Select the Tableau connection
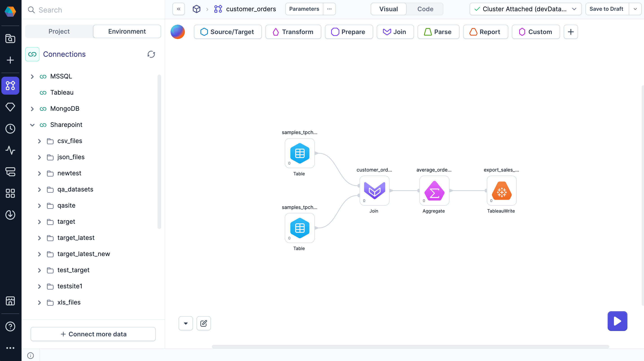The image size is (644, 361). coord(62,92)
